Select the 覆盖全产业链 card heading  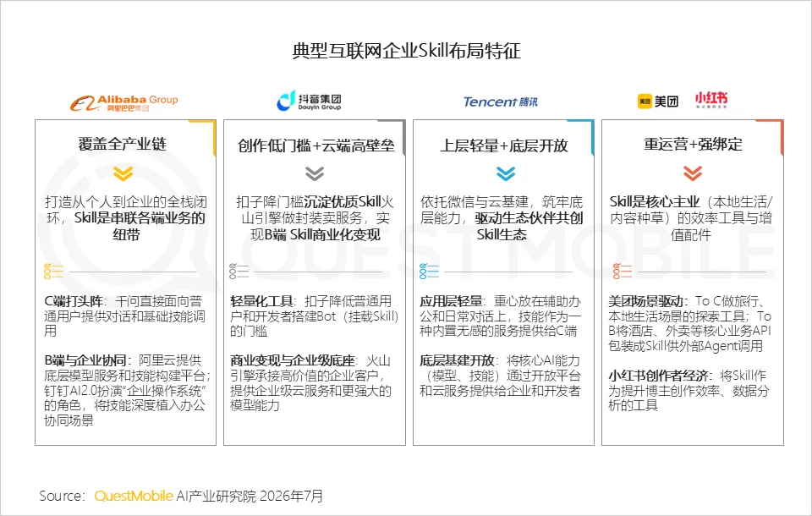click(122, 144)
